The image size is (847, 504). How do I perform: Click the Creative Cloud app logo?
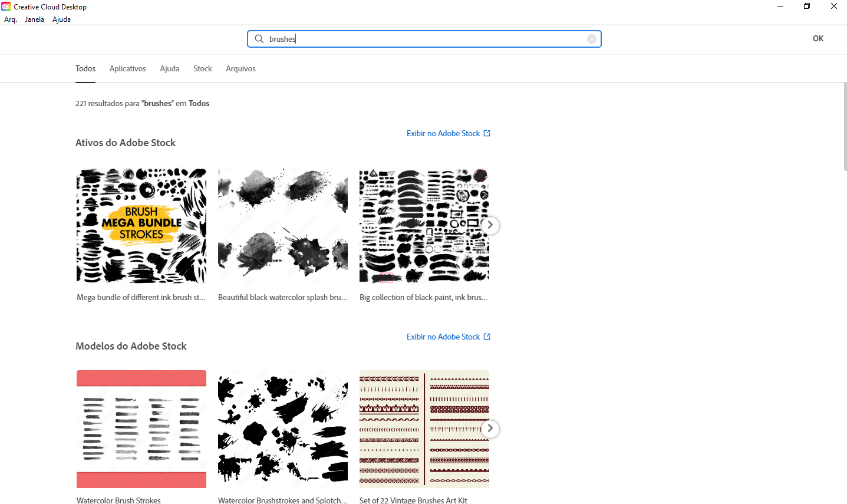tap(6, 6)
